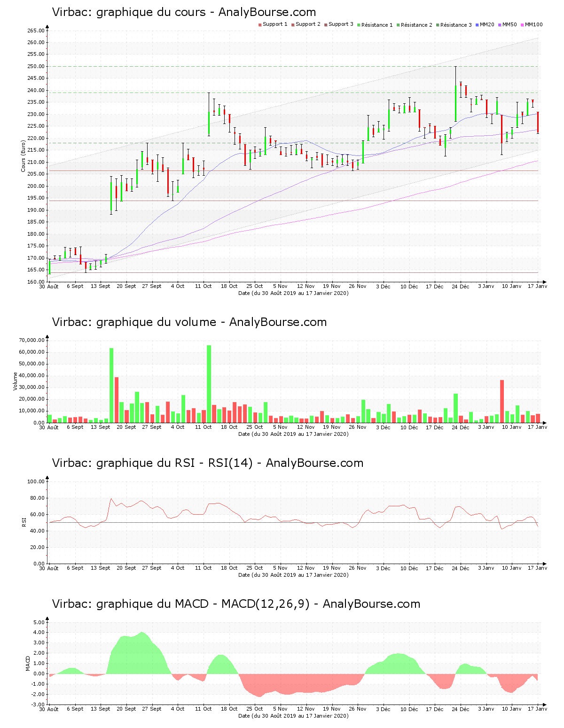
Task: Select the Support 3 legend entry
Action: 339,24
